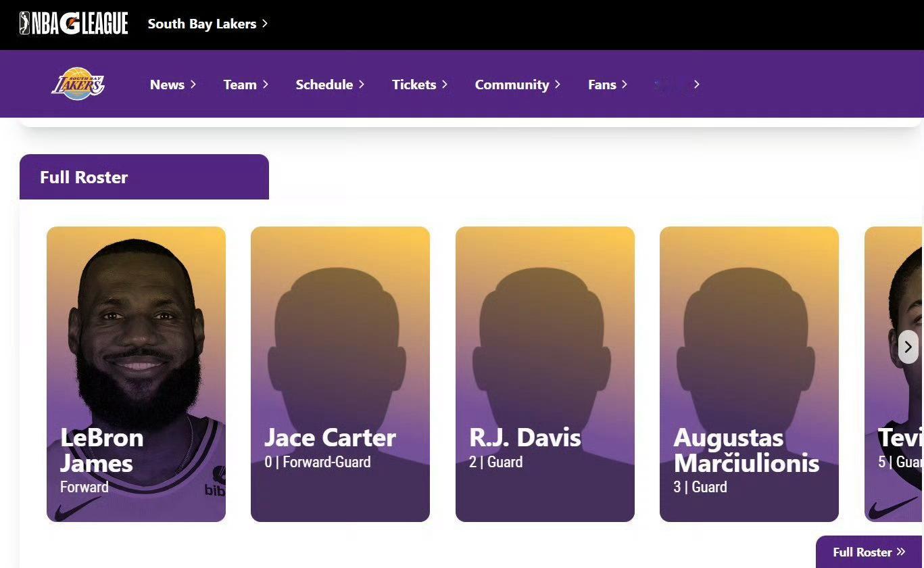Select the Full Roster tab heading

point(144,177)
